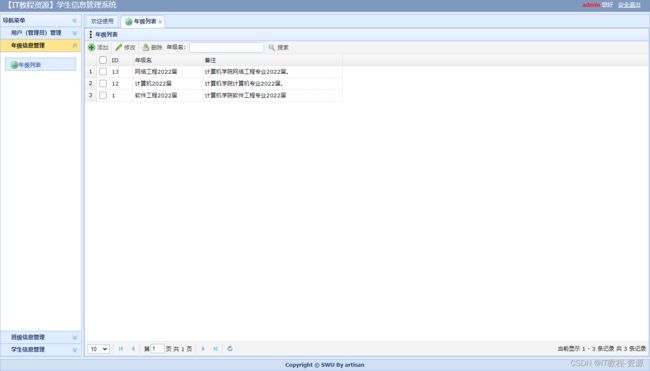The height and width of the screenshot is (371, 650).
Task: Toggle the select-all checkbox in table header
Action: click(x=103, y=60)
